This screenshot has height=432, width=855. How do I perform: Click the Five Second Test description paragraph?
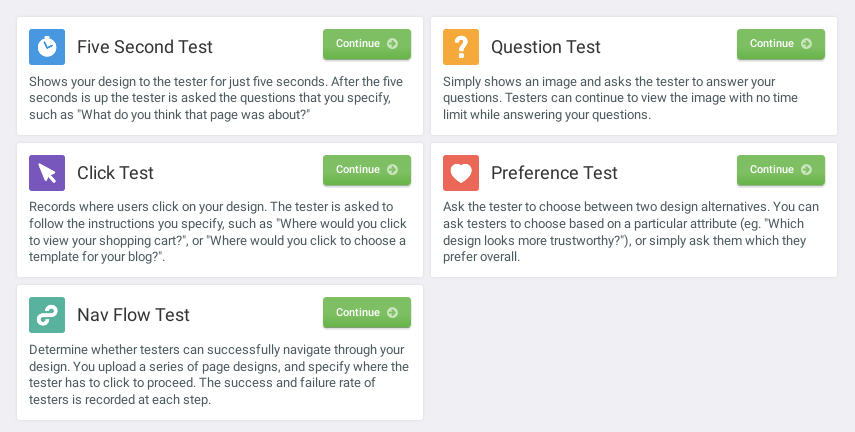click(x=218, y=98)
